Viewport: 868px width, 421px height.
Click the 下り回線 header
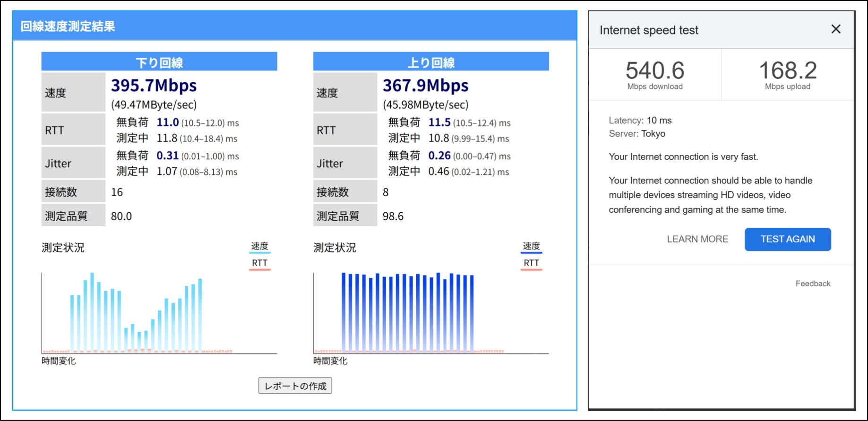coord(159,62)
